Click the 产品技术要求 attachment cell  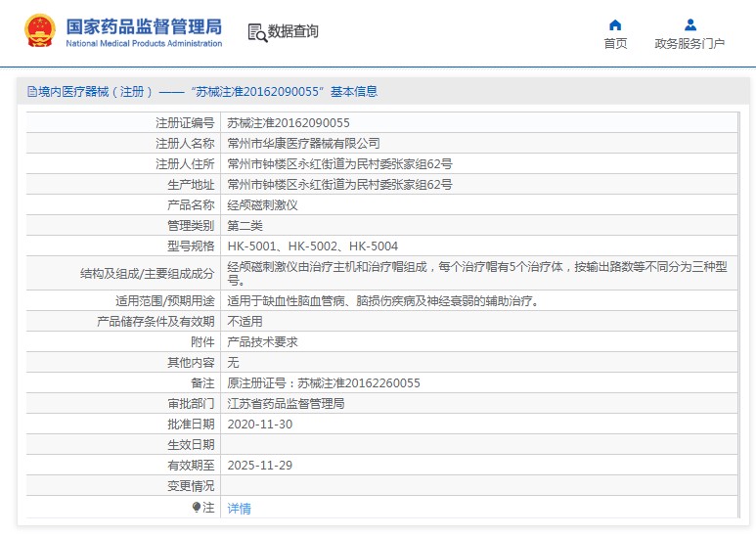[x=262, y=341]
